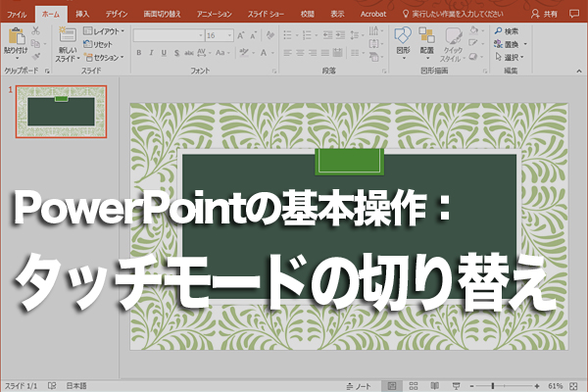This screenshot has height=392, width=588.
Task: Toggle Center paragraph alignment
Action: click(300, 53)
